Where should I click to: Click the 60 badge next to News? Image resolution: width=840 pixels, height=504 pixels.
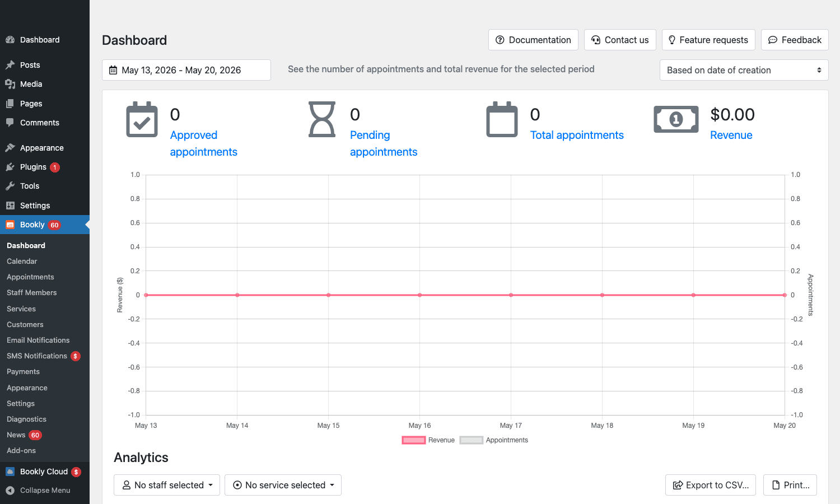35,435
